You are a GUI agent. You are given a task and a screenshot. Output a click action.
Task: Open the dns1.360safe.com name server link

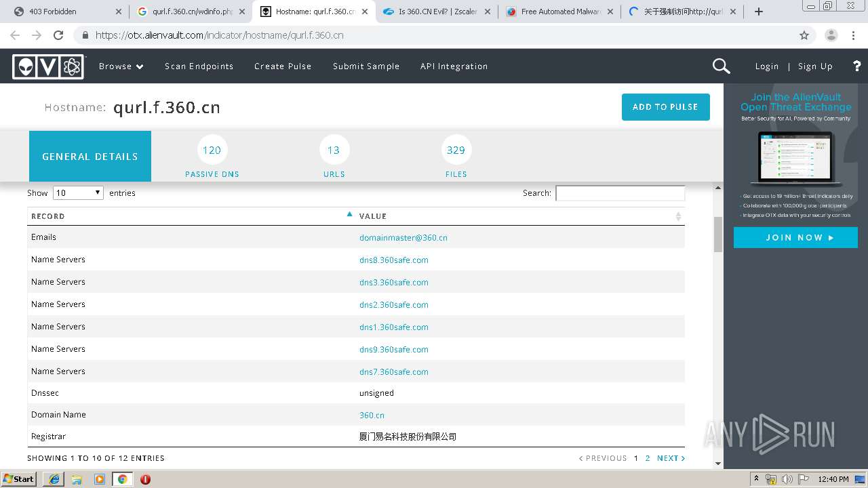394,327
